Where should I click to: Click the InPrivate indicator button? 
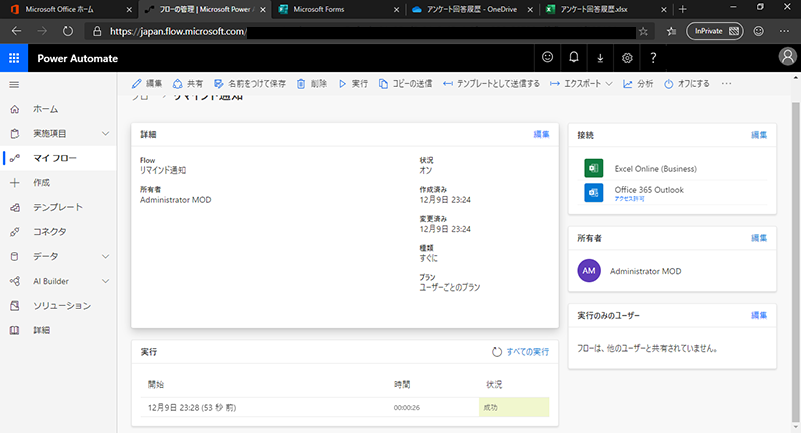715,31
